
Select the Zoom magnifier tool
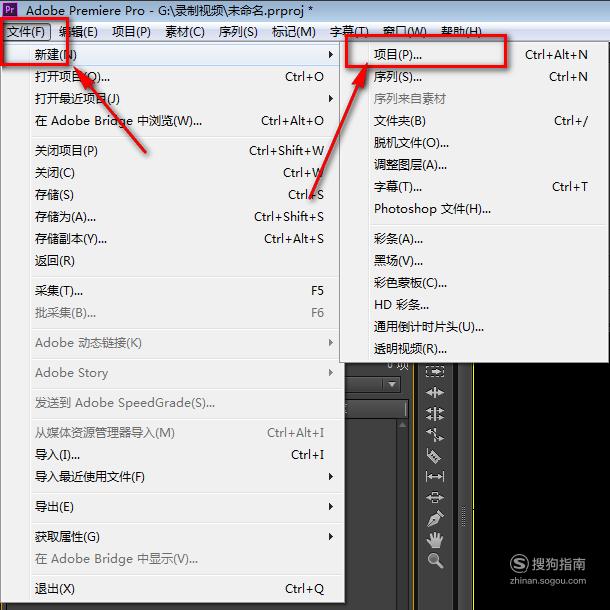tap(435, 561)
